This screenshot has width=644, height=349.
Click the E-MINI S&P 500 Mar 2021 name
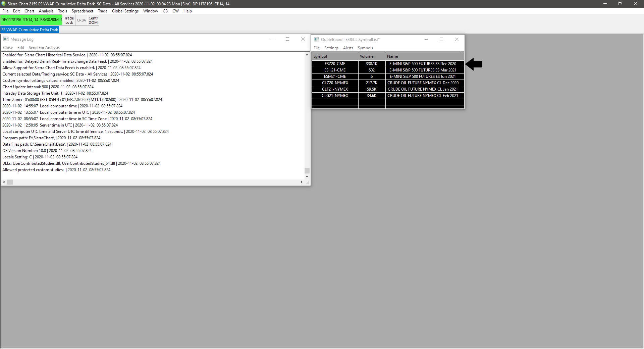point(425,70)
